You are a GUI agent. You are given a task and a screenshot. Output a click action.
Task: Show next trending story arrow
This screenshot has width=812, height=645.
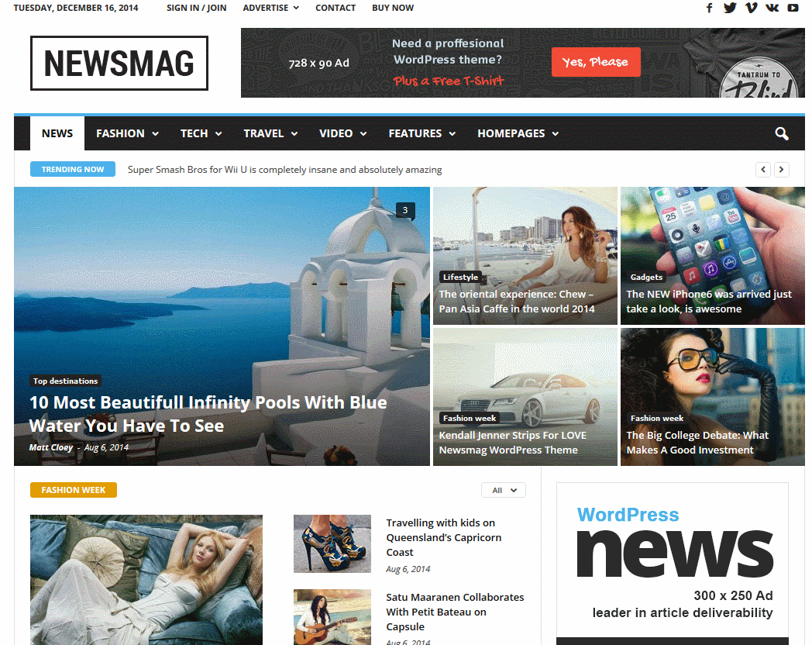pyautogui.click(x=782, y=170)
